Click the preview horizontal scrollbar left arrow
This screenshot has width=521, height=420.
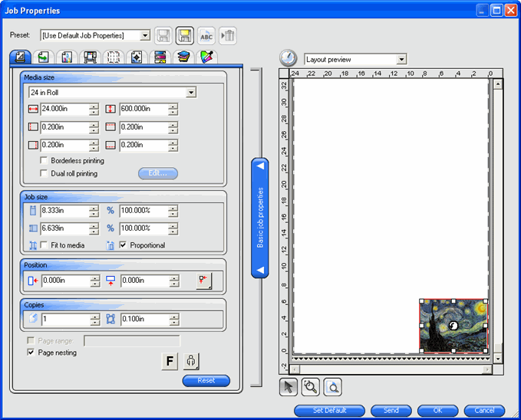tap(295, 369)
